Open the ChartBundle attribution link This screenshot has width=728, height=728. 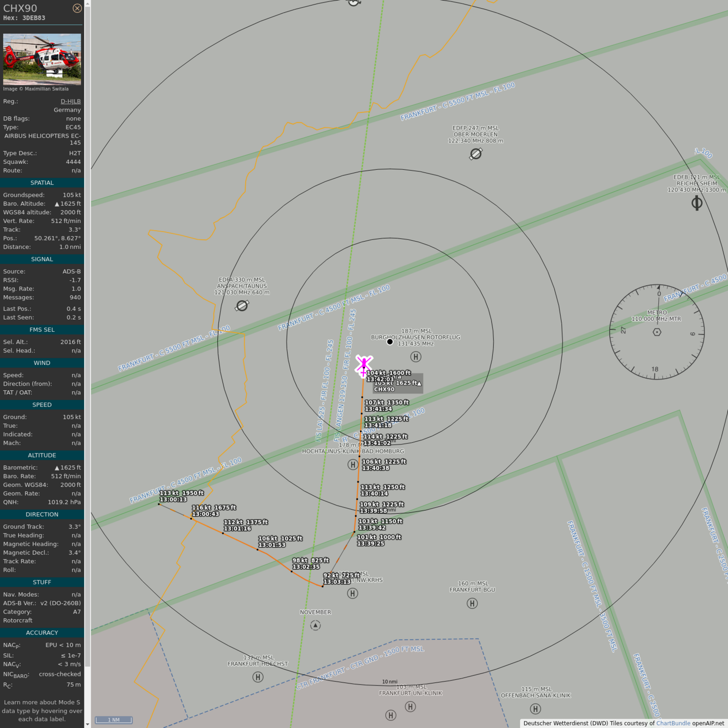(673, 723)
